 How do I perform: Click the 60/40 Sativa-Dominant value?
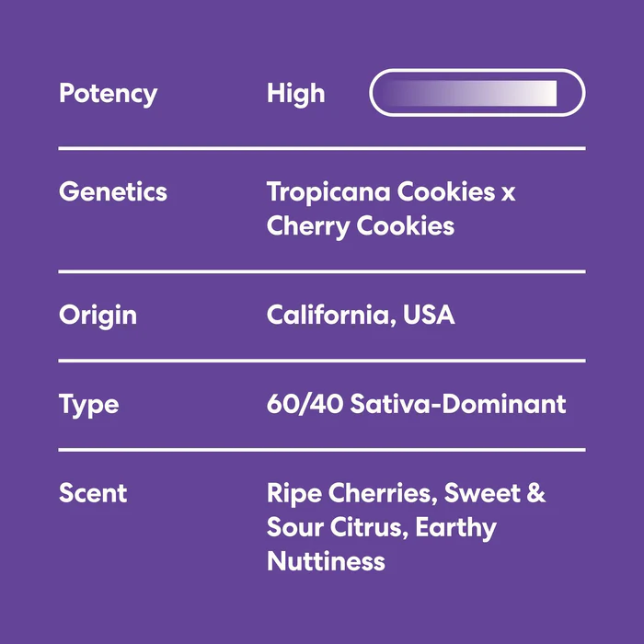tap(416, 404)
